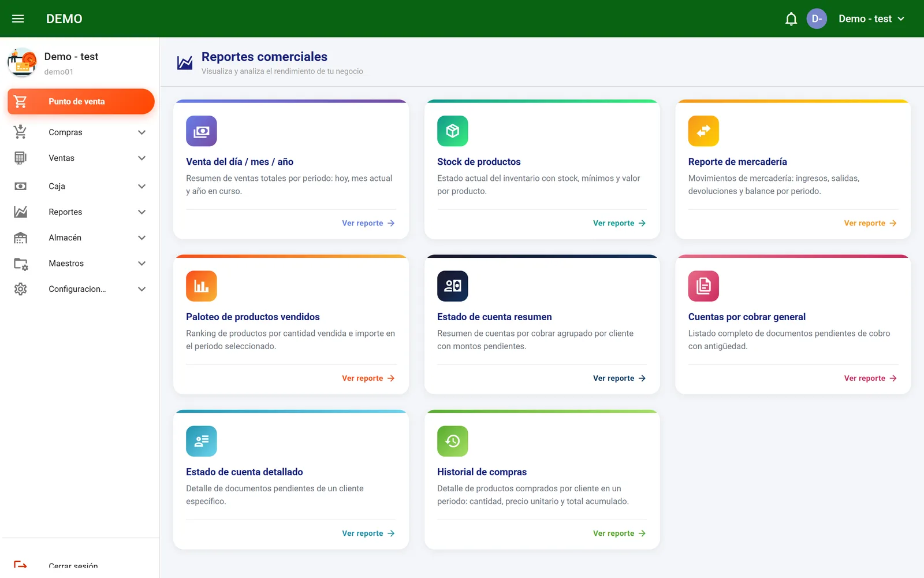Click the Estado de cuenta detallado icon
Screen dimensions: 924x578
click(x=202, y=441)
